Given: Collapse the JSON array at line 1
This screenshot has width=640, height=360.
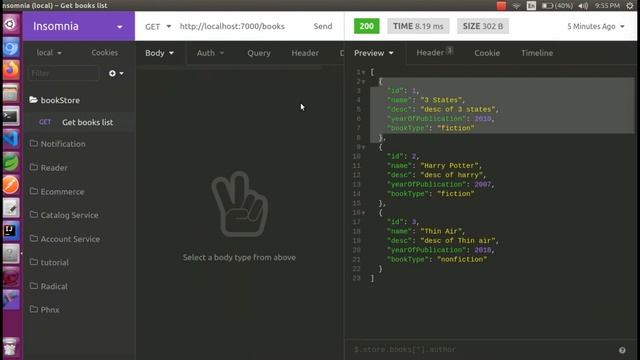Looking at the screenshot, I should point(363,72).
